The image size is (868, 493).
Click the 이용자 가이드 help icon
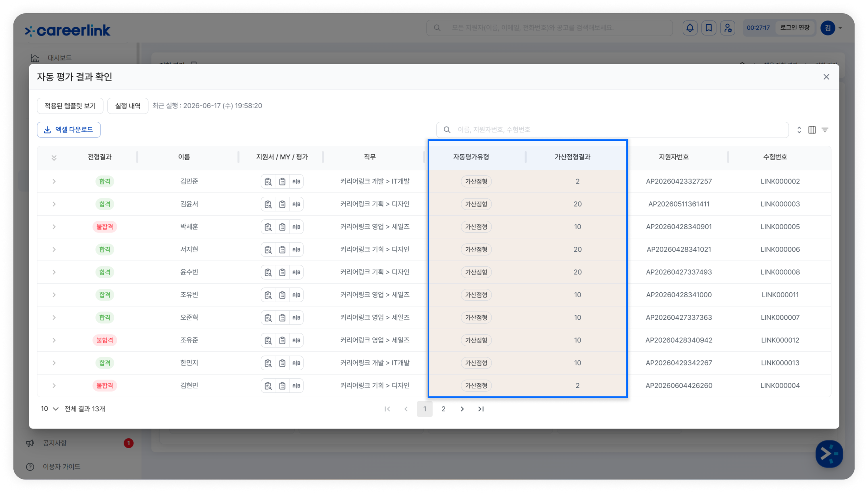pyautogui.click(x=30, y=467)
